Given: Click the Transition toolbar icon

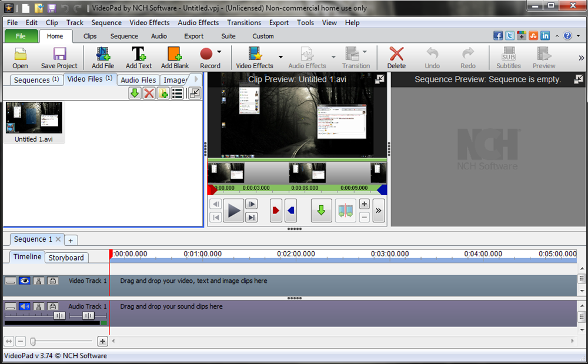Looking at the screenshot, I should coord(352,54).
